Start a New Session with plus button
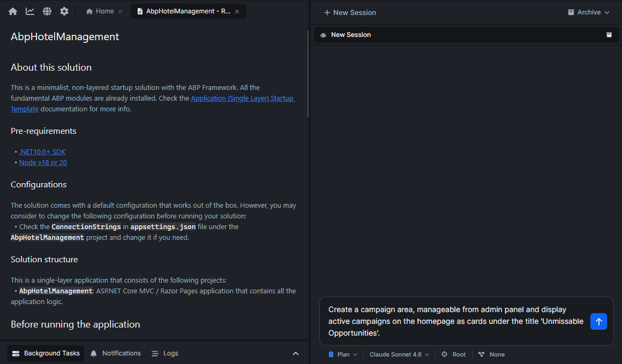 [350, 13]
